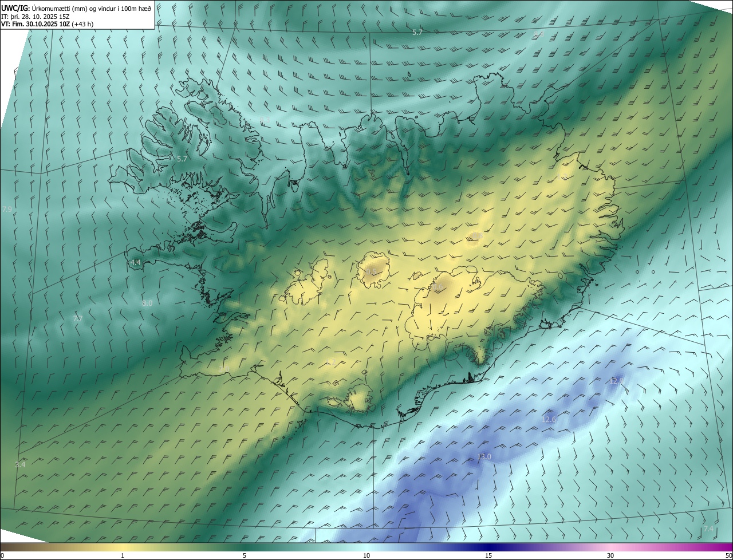
Task: Click the 3.4 value label in the southwest
Action: [x=20, y=464]
